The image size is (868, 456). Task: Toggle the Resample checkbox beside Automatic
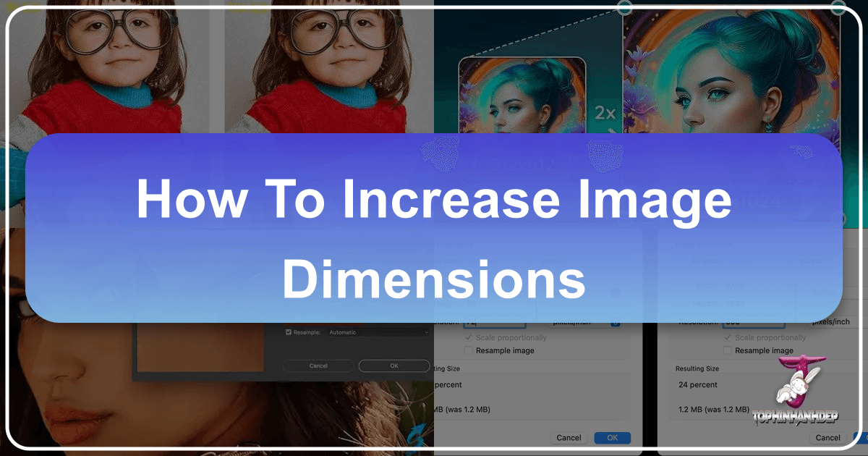pos(289,332)
